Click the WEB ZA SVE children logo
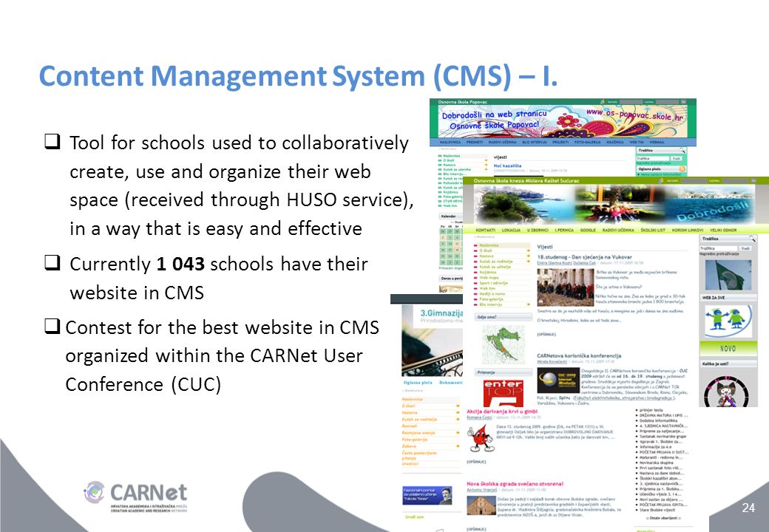This screenshot has height=532, width=769. [728, 320]
